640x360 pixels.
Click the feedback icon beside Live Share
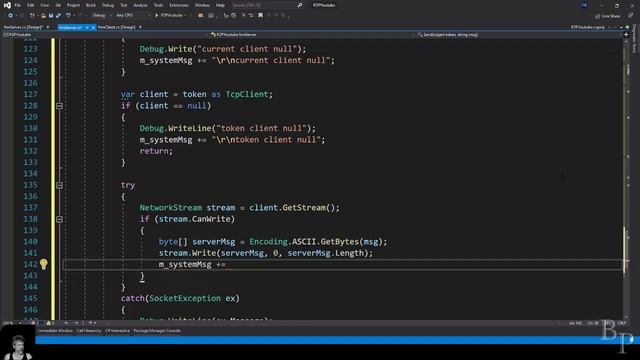coord(630,16)
